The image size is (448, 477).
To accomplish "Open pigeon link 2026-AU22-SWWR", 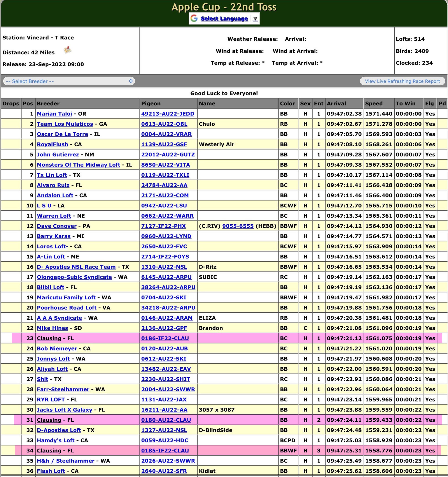I will coord(168,461).
